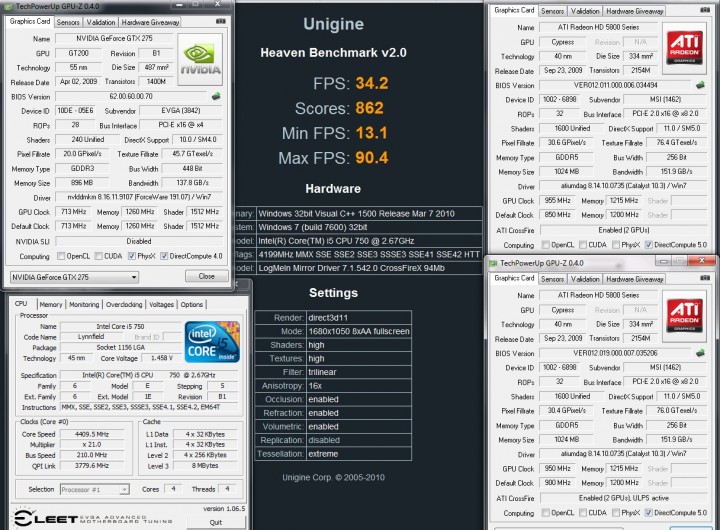Select the CPU tab in ELEET
This screenshot has width=720, height=530.
coord(21,304)
